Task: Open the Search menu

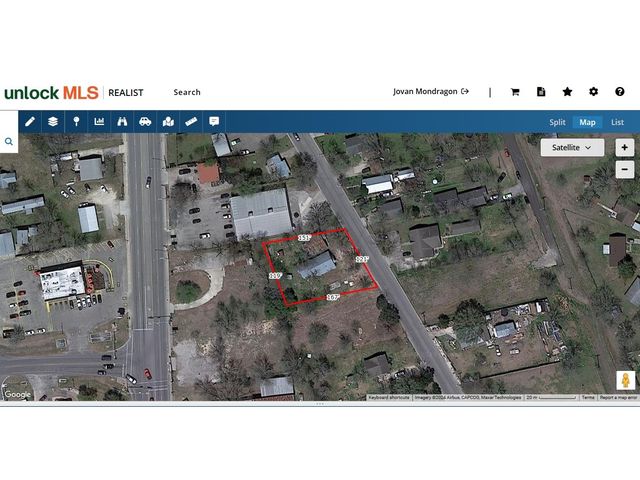Action: pos(187,92)
